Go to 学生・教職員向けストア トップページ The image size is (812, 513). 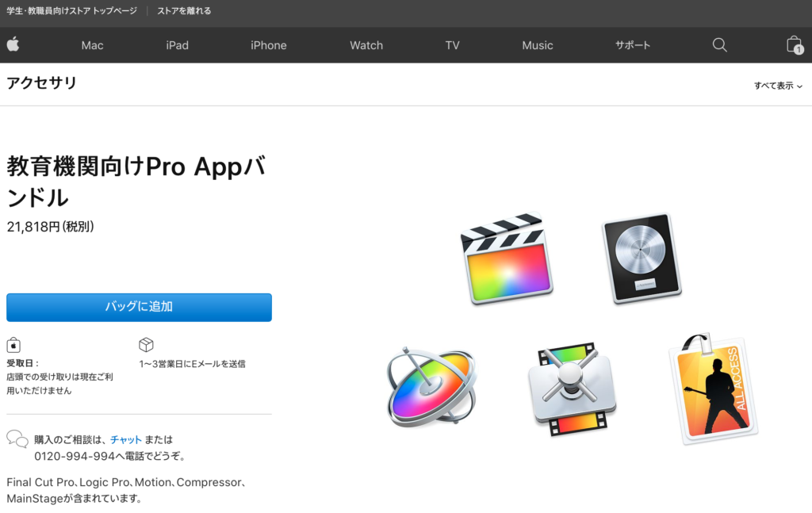[x=72, y=11]
